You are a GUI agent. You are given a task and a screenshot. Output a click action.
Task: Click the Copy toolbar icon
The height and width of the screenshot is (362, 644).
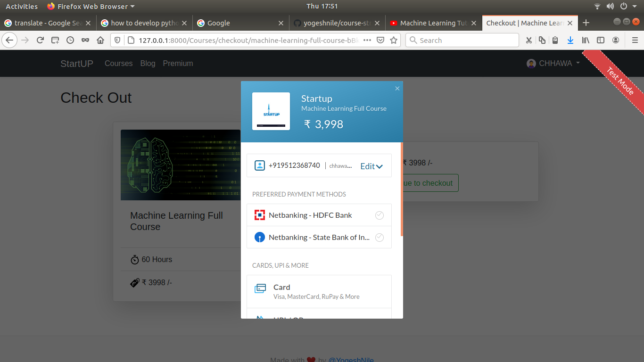click(x=542, y=40)
